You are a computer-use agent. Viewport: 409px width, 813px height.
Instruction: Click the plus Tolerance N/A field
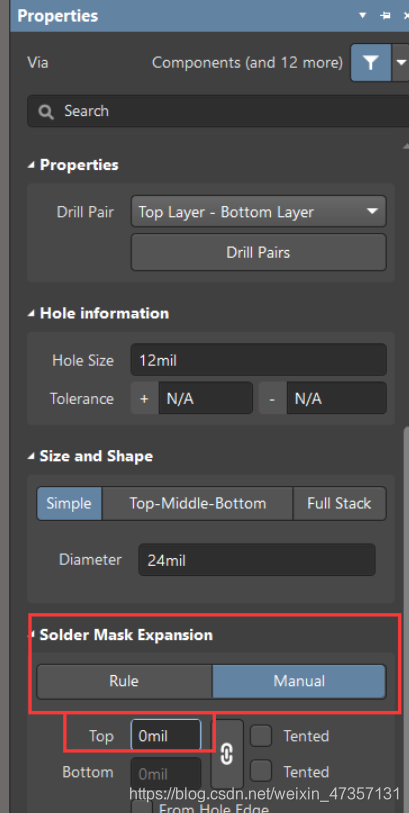pos(205,398)
